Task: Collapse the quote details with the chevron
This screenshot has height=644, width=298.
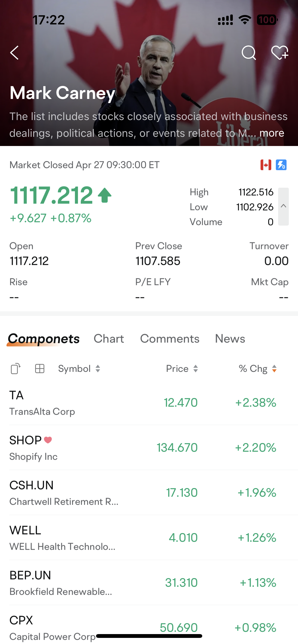Action: (x=283, y=206)
